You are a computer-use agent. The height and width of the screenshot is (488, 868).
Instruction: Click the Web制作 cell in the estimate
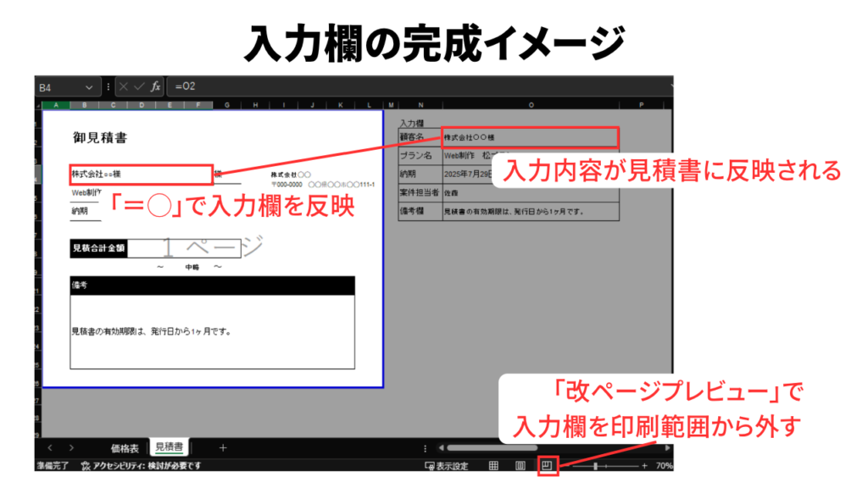(86, 192)
